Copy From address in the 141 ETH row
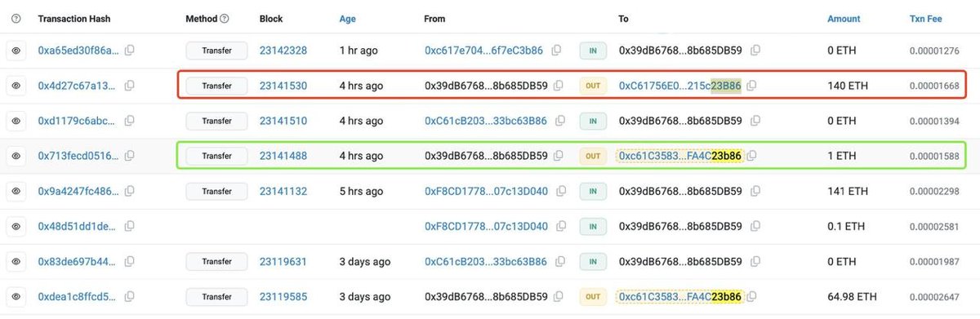The image size is (980, 319). 562,191
